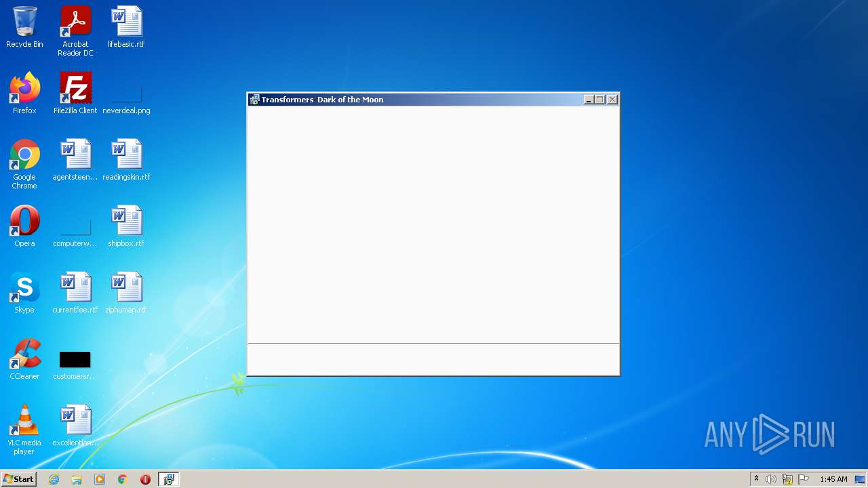The width and height of the screenshot is (868, 488).
Task: Open Opera from the taskbar
Action: point(145,479)
